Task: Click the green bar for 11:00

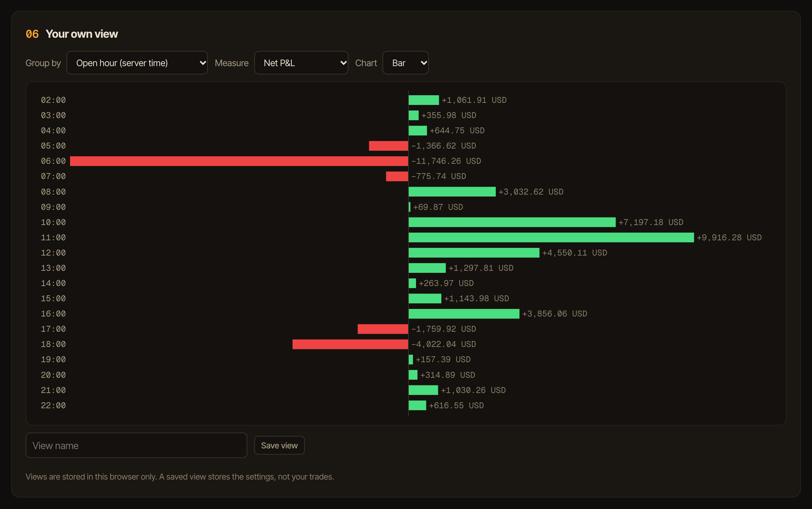Action: coord(551,238)
